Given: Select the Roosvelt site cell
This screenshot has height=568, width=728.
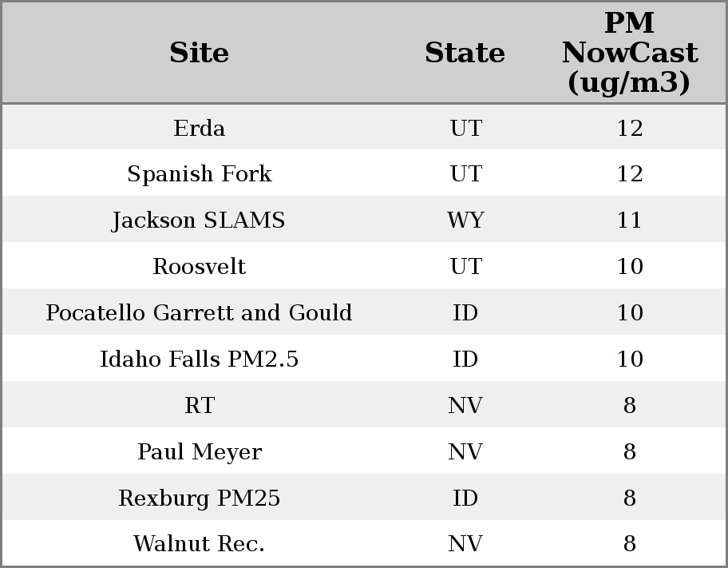Looking at the screenshot, I should 199,267.
